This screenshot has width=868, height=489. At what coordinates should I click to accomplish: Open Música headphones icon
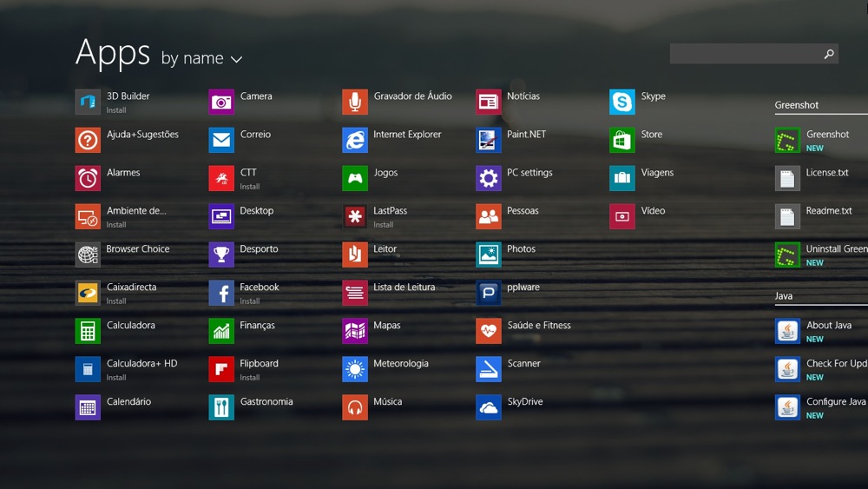(355, 407)
